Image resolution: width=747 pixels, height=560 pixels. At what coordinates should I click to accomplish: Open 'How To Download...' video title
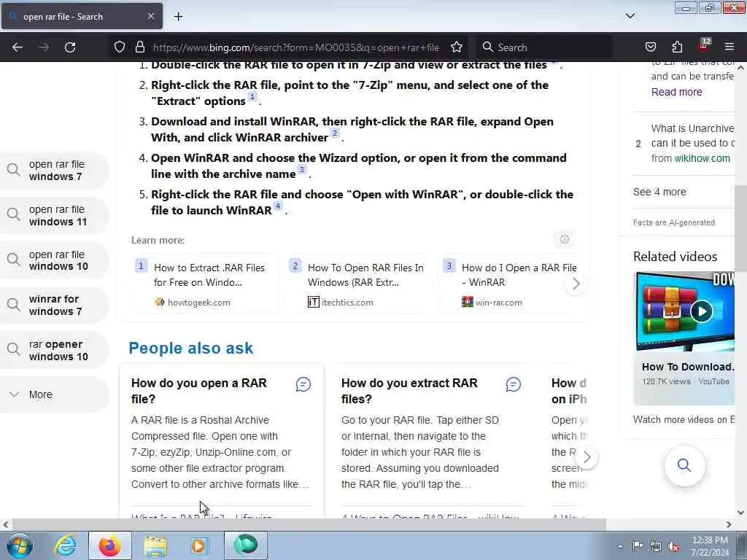tap(688, 367)
